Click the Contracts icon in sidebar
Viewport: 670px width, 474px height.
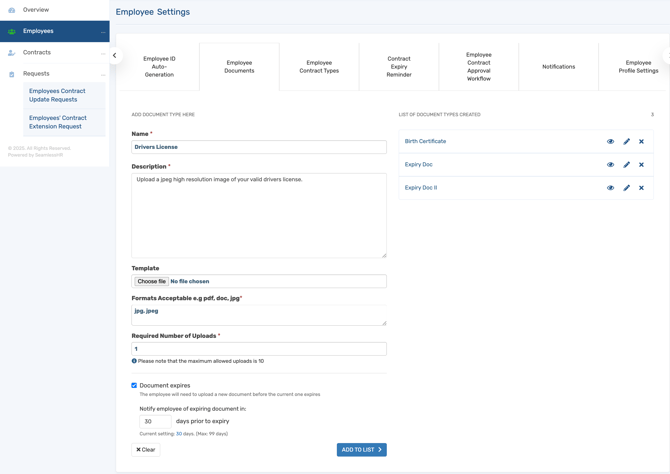tap(12, 53)
